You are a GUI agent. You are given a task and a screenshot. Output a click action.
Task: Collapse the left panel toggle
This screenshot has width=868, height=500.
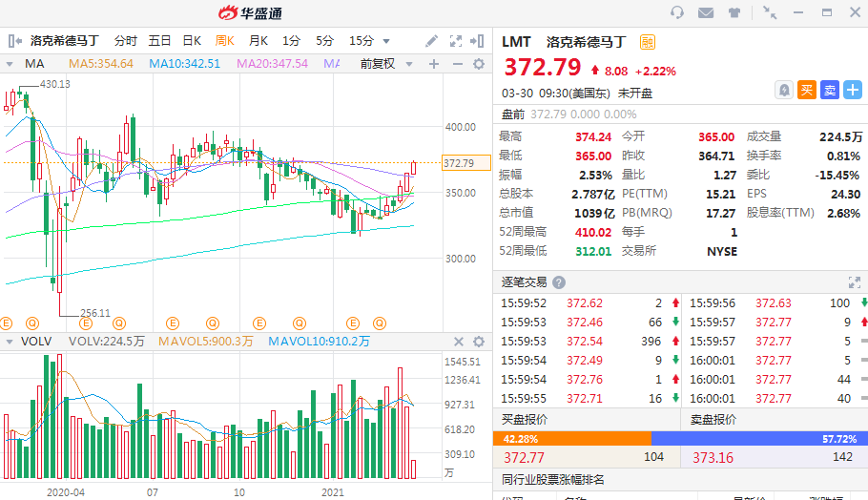[13, 41]
